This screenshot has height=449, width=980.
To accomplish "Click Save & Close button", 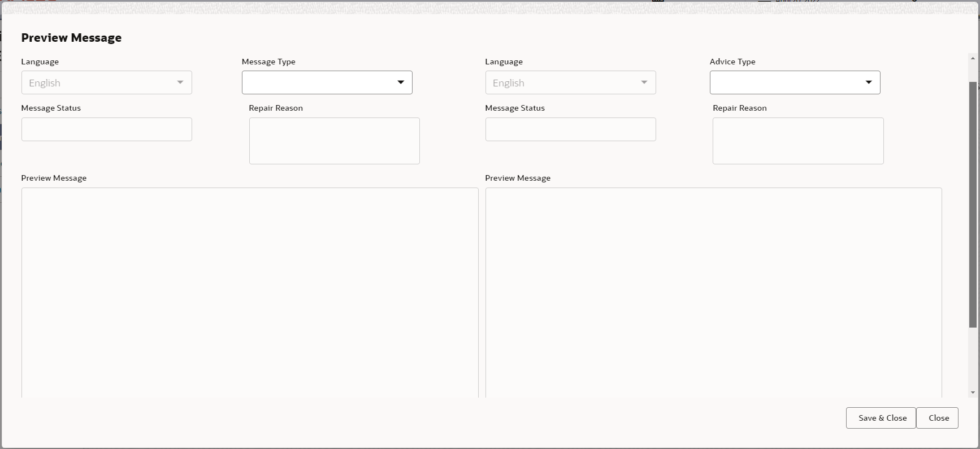I will (x=881, y=418).
